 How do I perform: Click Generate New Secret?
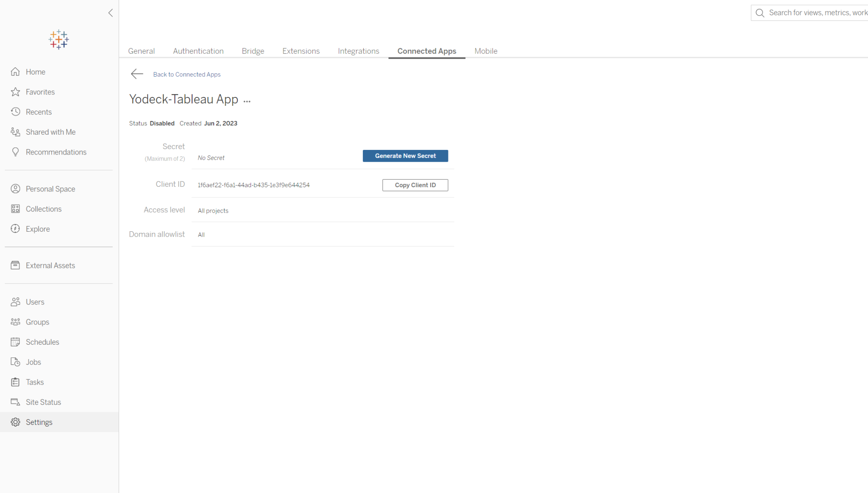click(x=405, y=155)
